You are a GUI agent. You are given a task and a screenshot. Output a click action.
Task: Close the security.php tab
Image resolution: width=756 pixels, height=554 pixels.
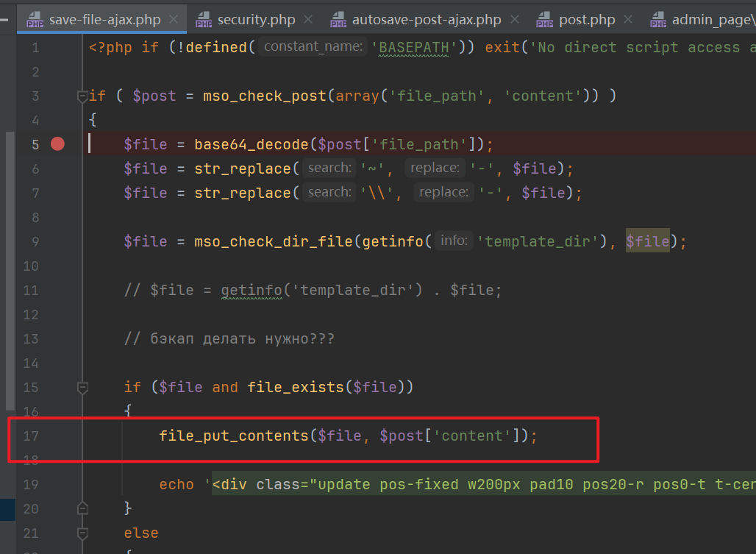pos(308,20)
